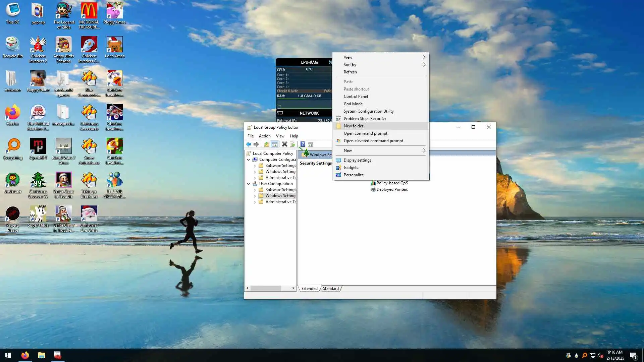This screenshot has width=644, height=362.
Task: Open Firefox from the taskbar
Action: click(x=25, y=355)
